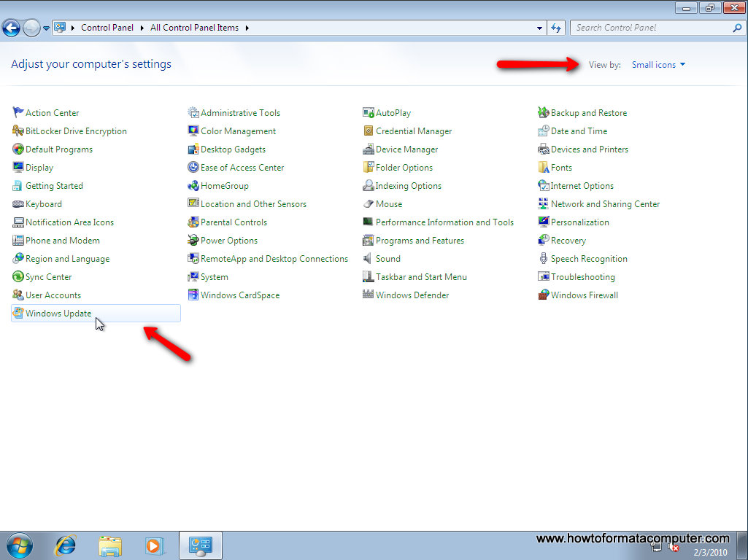Open Phone and Modem link
The image size is (748, 560).
[x=63, y=240]
